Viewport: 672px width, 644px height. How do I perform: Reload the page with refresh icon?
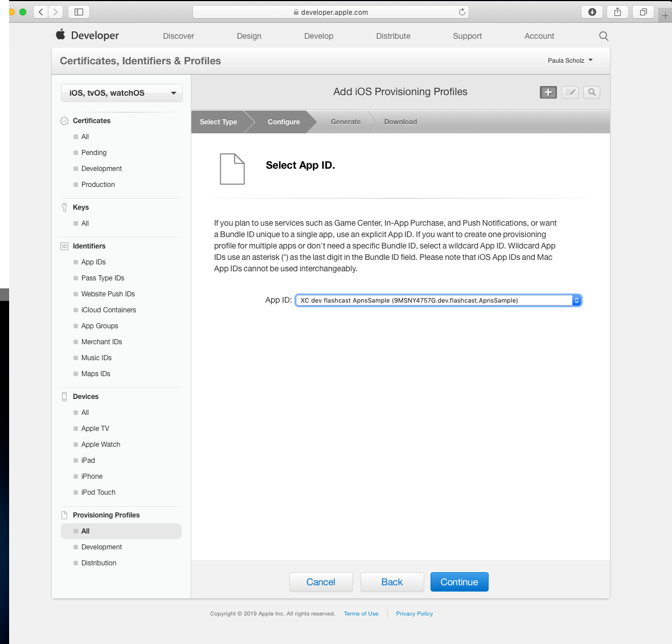coord(462,12)
